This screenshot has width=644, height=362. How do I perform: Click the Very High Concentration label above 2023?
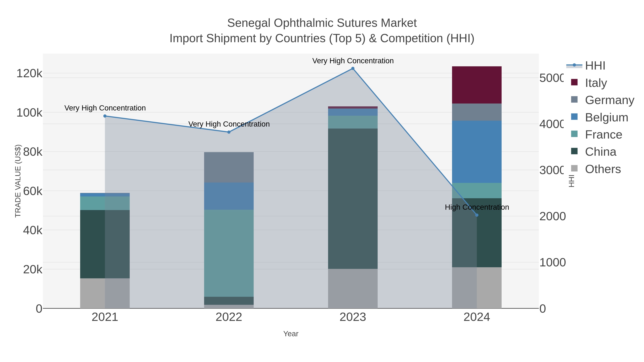(353, 61)
